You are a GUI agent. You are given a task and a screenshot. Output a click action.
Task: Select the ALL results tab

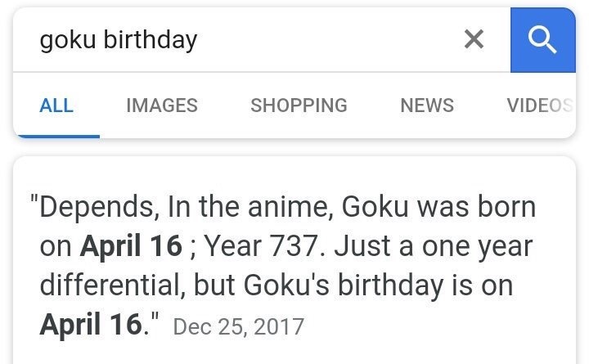click(56, 106)
